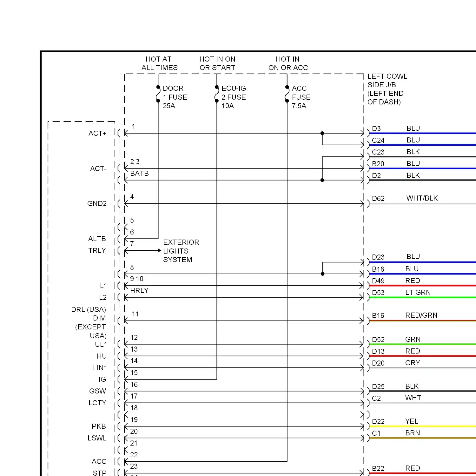Click the GRN wire color label beside D52
Screen dimensions: 476x476
pos(413,339)
